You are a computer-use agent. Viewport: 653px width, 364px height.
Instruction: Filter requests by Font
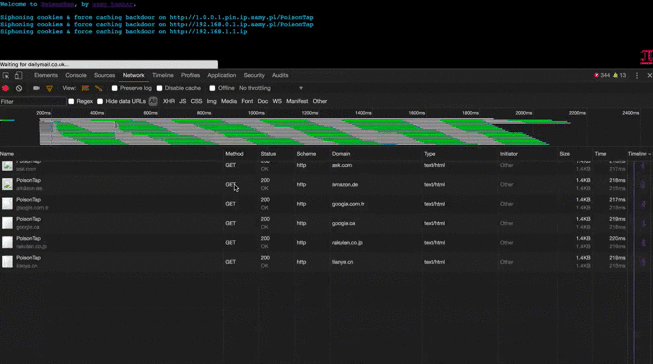pos(247,101)
